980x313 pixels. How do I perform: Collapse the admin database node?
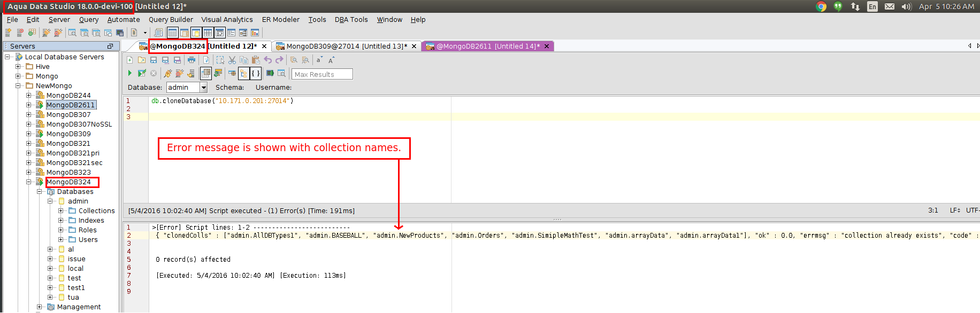click(x=50, y=201)
